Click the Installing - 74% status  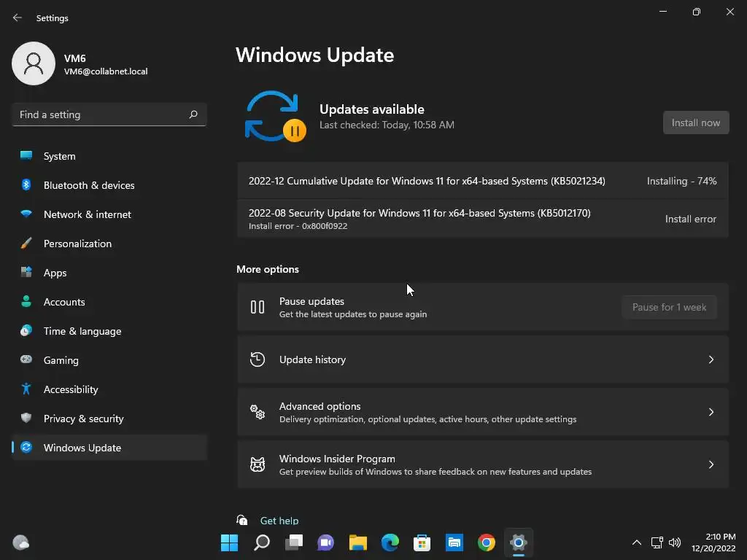click(x=681, y=181)
